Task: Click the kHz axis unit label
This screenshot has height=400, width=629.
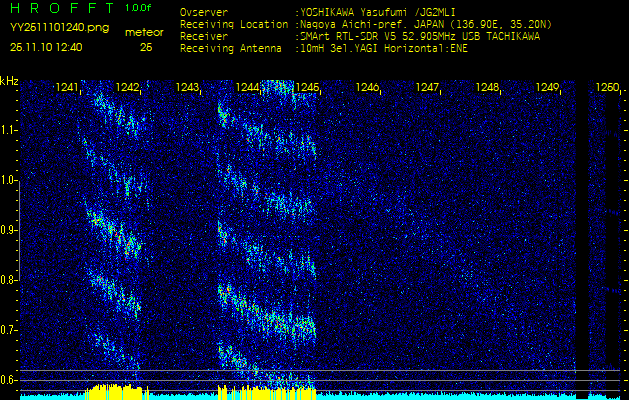Action: [x=9, y=81]
